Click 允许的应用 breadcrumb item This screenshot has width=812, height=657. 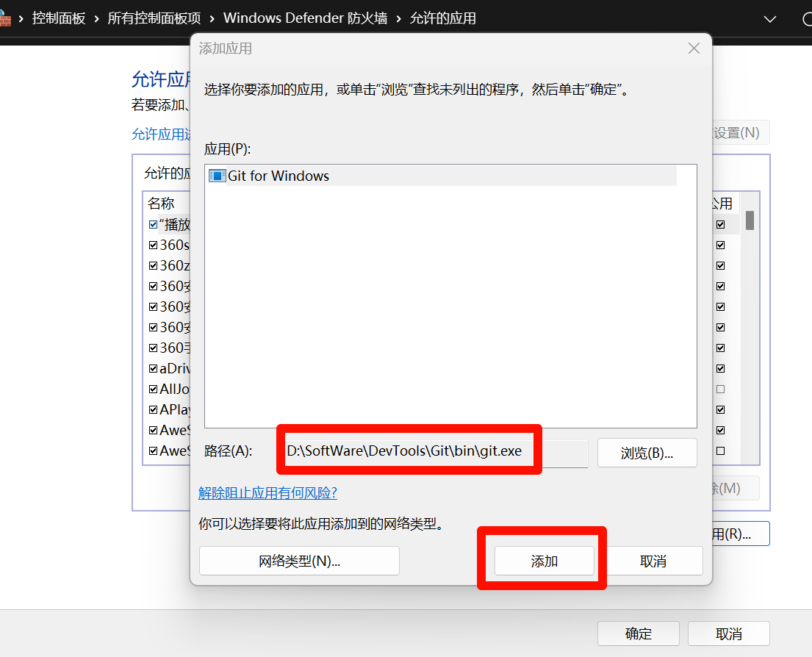click(x=443, y=18)
